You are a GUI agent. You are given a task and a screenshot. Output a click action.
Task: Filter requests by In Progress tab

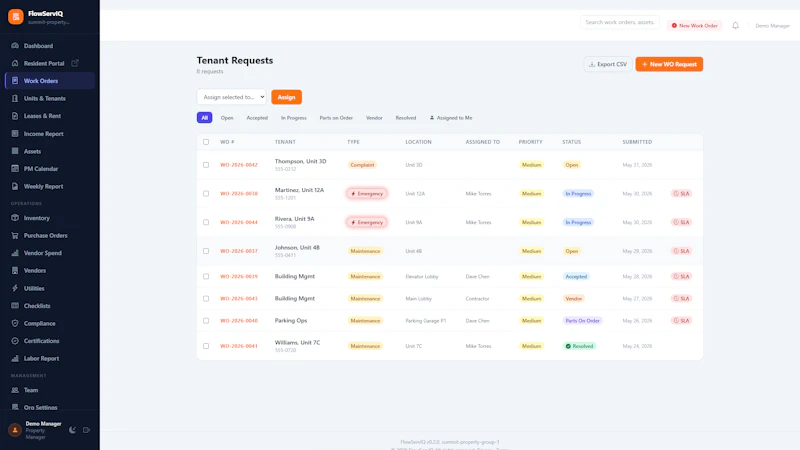coord(294,118)
